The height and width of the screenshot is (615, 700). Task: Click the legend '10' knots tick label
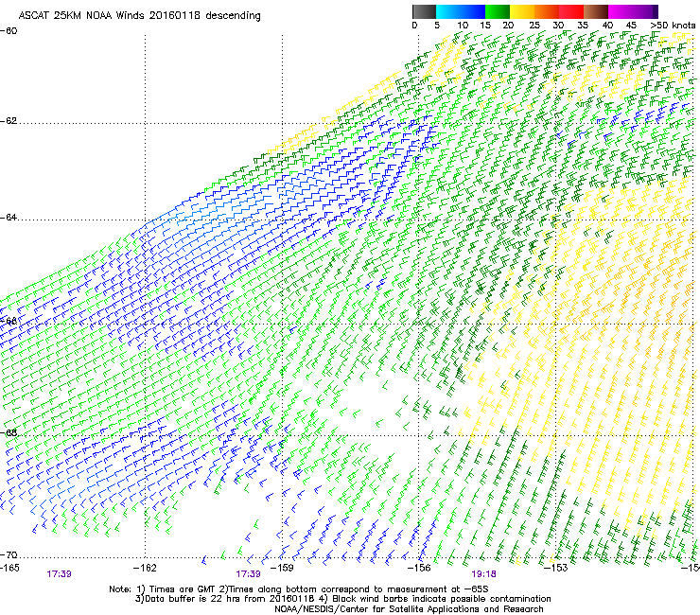pyautogui.click(x=463, y=26)
